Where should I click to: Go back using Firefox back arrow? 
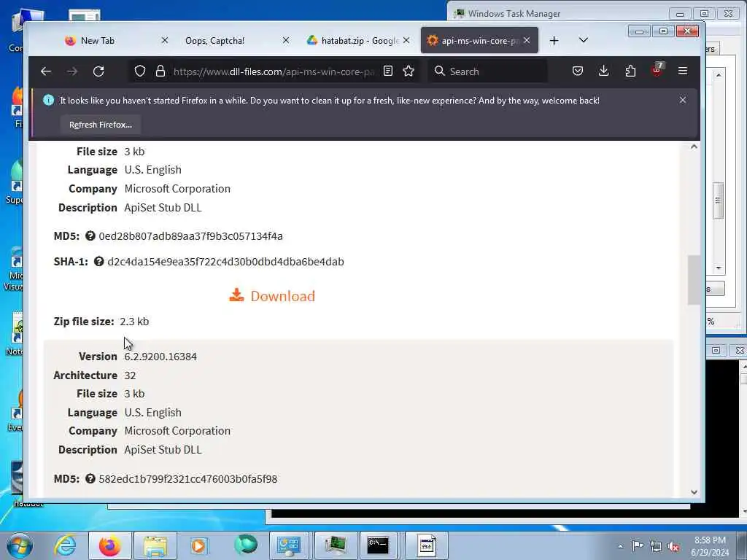[x=46, y=71]
